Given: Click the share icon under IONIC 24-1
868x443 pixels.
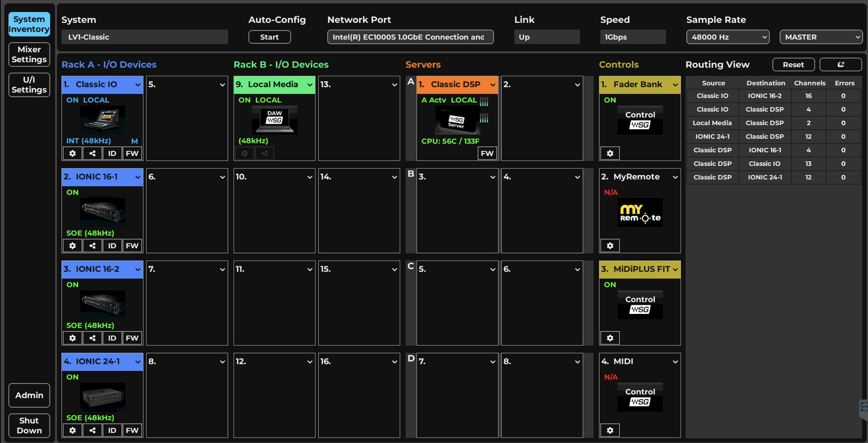Looking at the screenshot, I should [92, 431].
